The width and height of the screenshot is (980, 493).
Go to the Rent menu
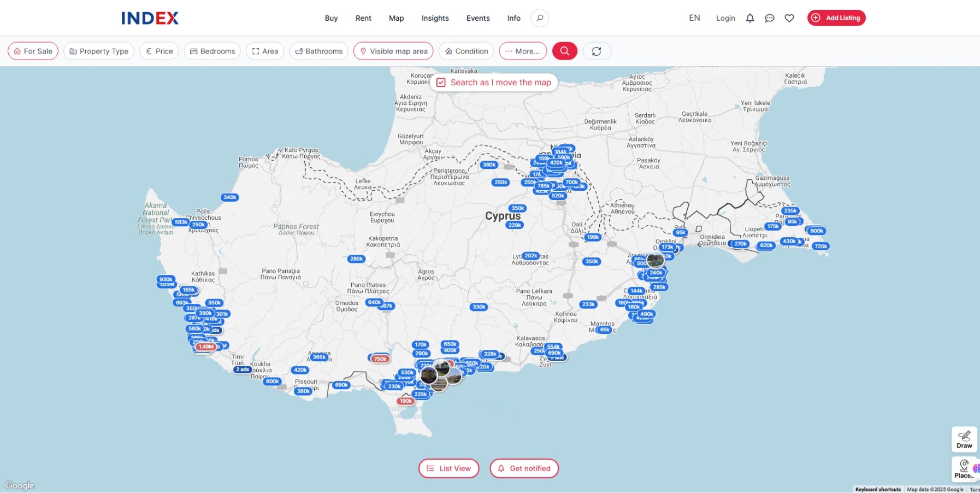(363, 18)
